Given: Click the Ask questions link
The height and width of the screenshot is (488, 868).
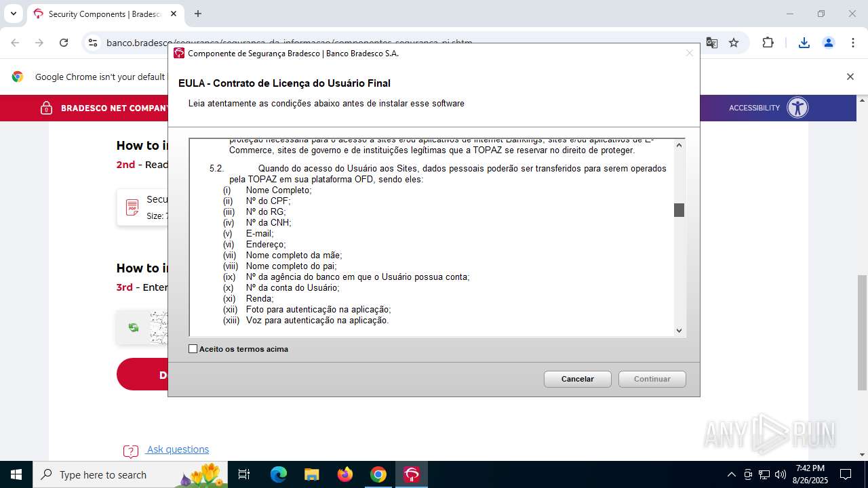Looking at the screenshot, I should pyautogui.click(x=178, y=449).
